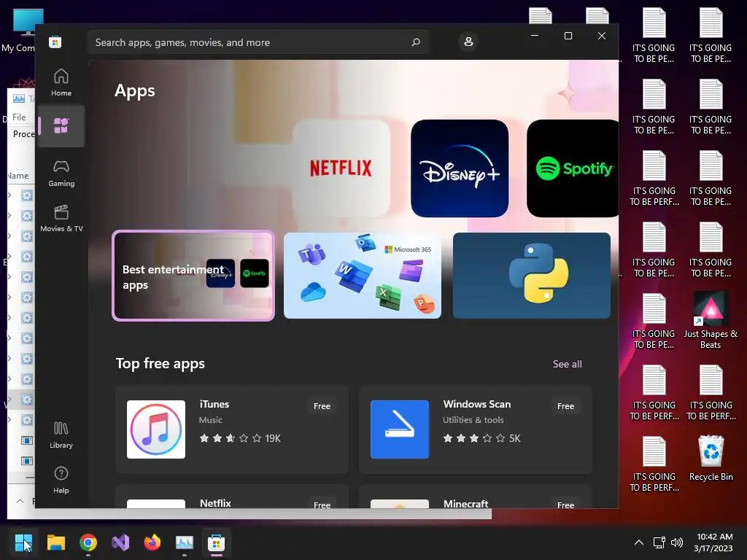
Task: Open the Microsoft 365 promotional card
Action: pos(362,276)
